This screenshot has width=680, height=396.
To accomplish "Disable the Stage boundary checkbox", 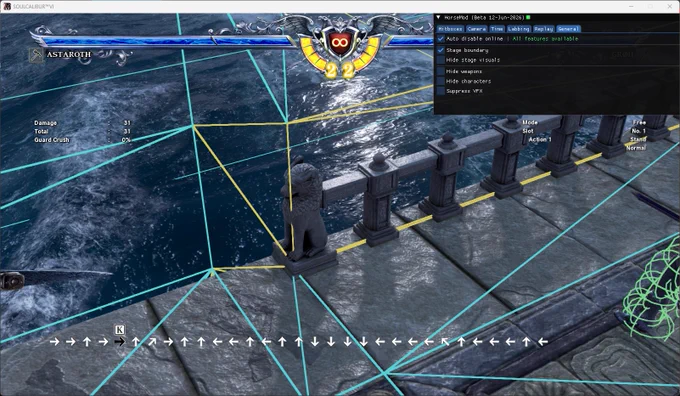I will [x=441, y=50].
